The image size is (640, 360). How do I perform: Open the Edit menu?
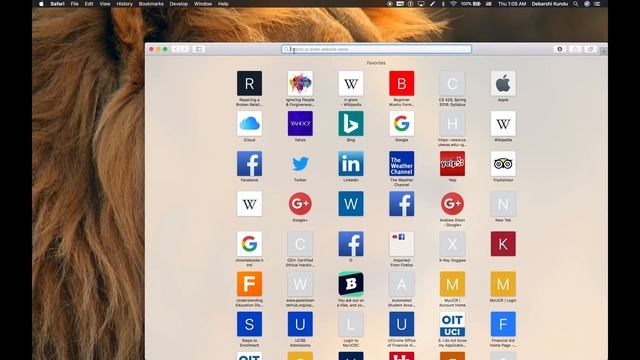89,4
